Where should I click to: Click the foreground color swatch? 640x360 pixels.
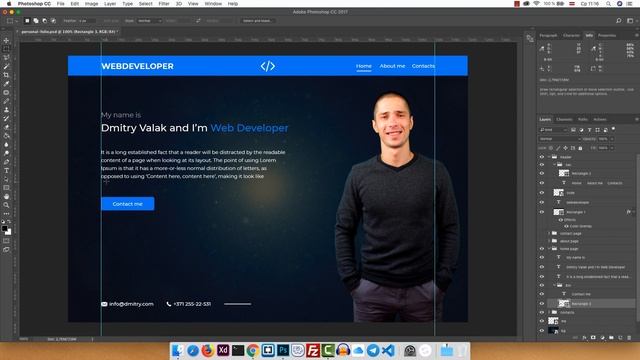[4, 229]
